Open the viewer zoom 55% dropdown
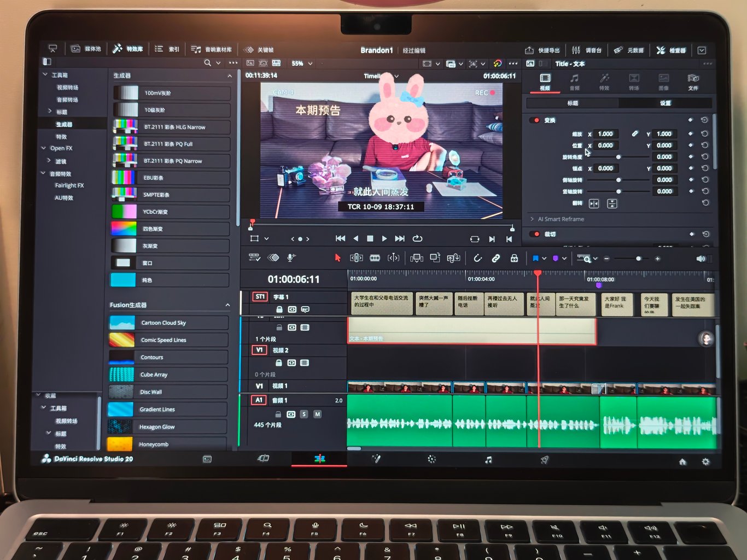This screenshot has height=560, width=747. point(302,63)
